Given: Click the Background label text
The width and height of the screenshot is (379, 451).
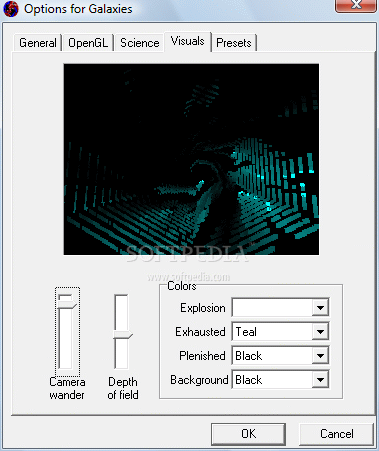Looking at the screenshot, I should click(x=199, y=380).
